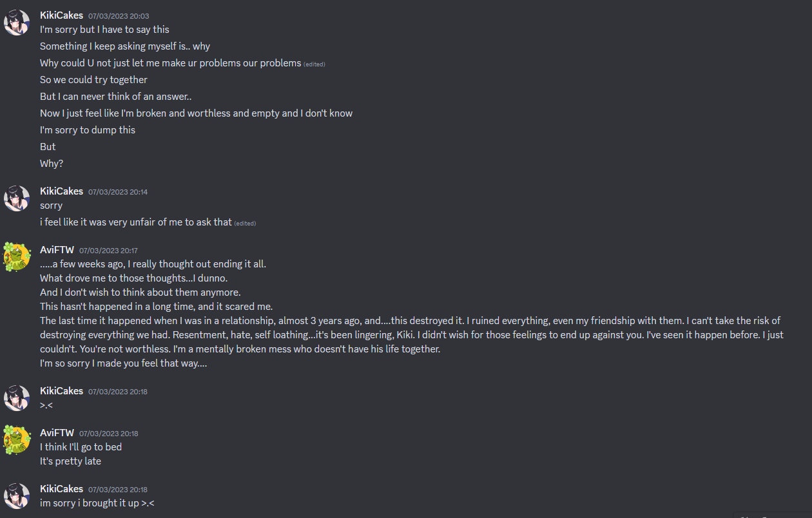Open the KikiCakes username above "I'm sorry but I have to say this"
This screenshot has width=812, height=518.
pyautogui.click(x=61, y=15)
